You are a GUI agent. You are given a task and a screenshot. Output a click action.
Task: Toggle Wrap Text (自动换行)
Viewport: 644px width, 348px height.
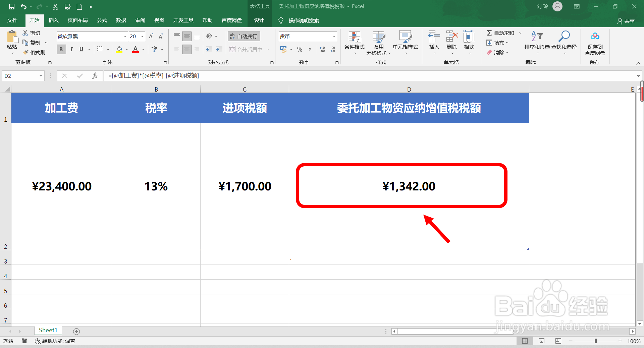click(x=244, y=36)
